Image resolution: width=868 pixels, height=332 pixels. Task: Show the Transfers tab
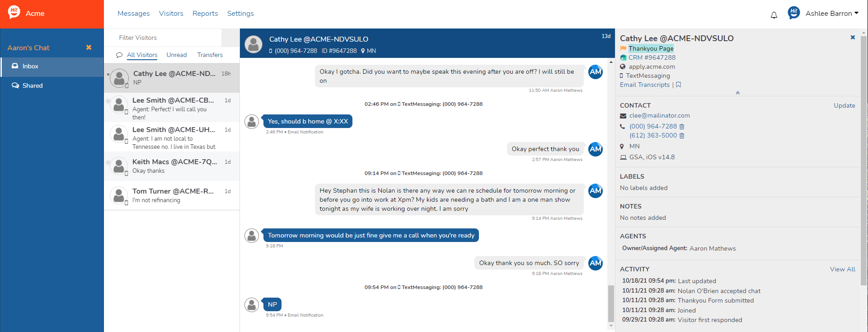(210, 55)
